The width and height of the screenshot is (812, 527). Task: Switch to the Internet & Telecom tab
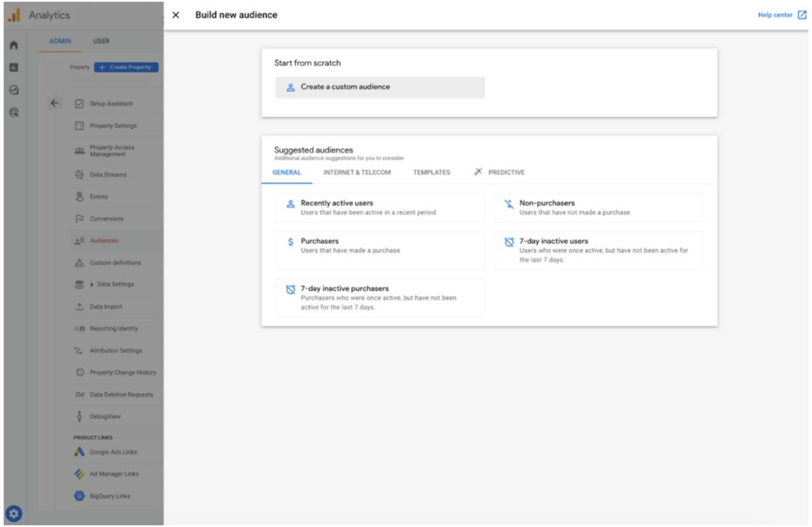click(x=357, y=173)
